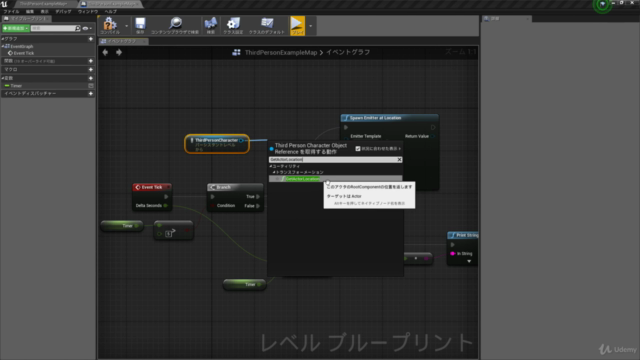The image size is (640, 360).
Task: Open the 表示 menu
Action: pyautogui.click(x=44, y=11)
